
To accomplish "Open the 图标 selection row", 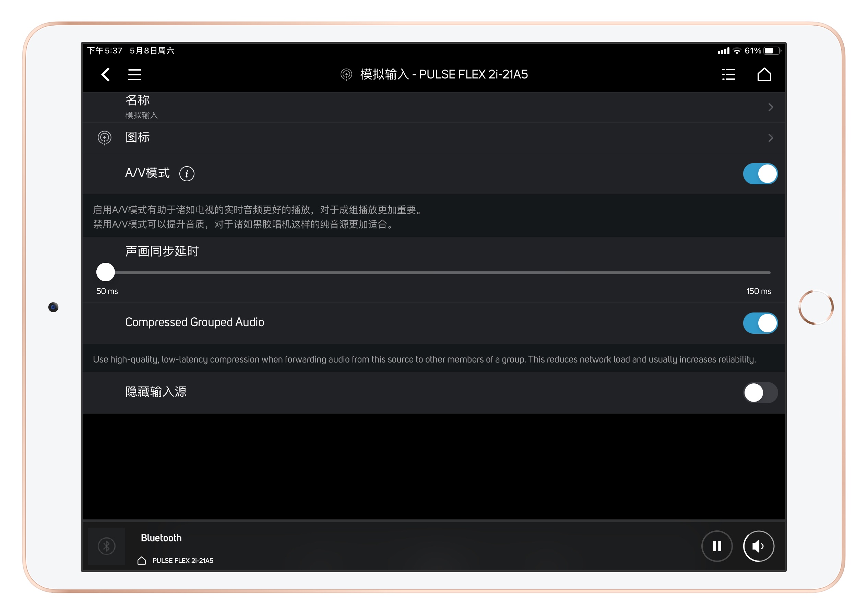I will 416,138.
